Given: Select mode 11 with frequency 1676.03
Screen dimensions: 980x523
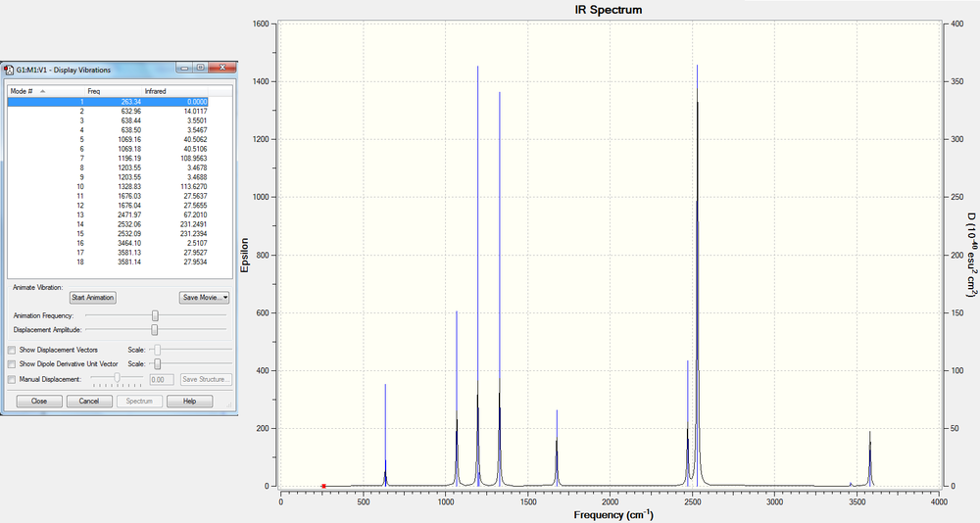Looking at the screenshot, I should (108, 196).
